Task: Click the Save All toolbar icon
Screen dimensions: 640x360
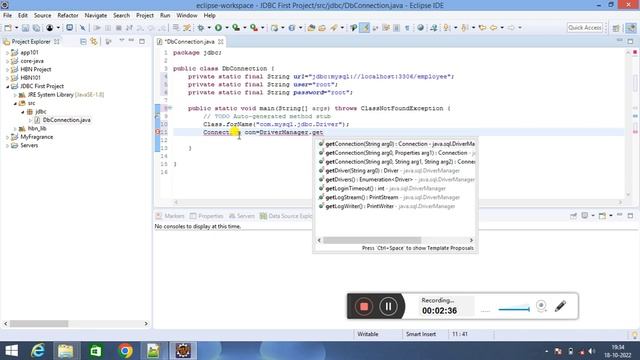Action: coord(36,28)
